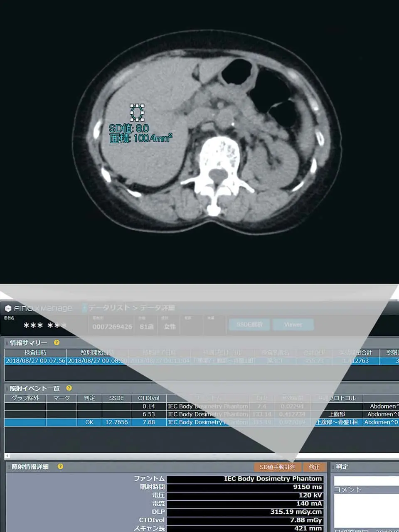Sort by the CTDIvol column header
399x532 pixels.
(x=148, y=398)
